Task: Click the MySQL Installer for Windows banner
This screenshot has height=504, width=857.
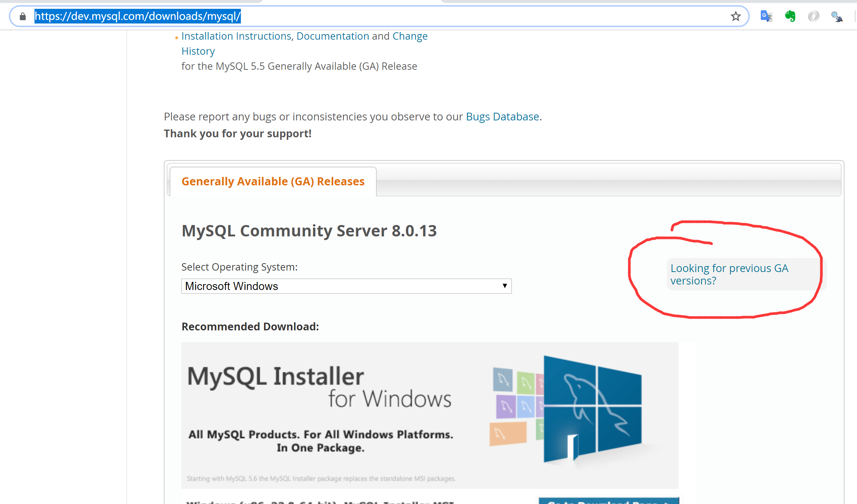Action: tap(430, 415)
